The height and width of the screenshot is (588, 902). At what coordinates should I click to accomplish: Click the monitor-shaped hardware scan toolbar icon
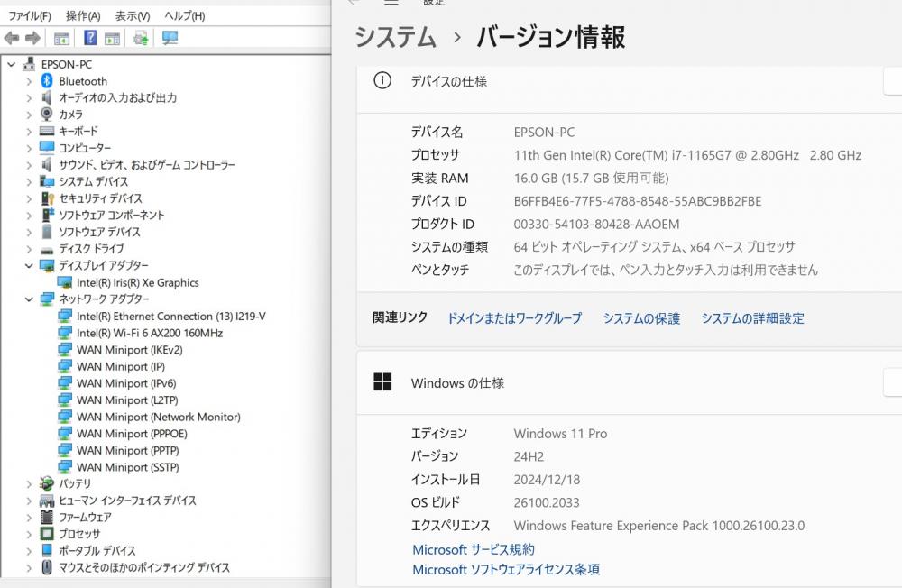coord(170,38)
